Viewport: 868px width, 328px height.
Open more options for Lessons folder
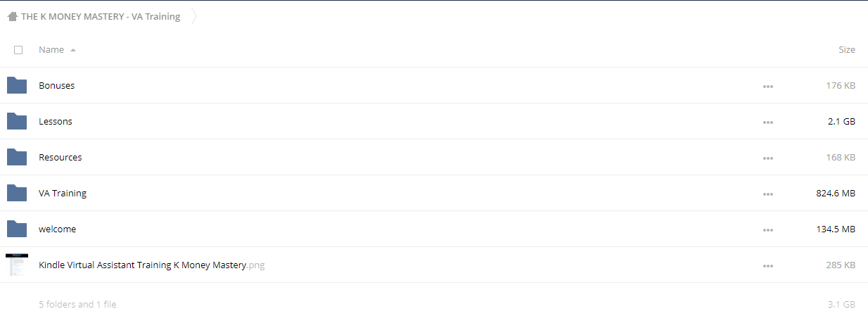768,122
